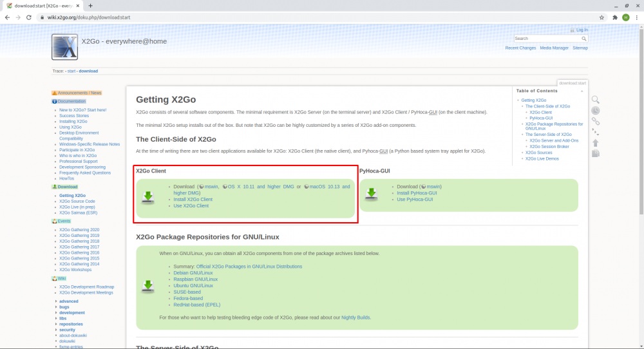Image resolution: width=644 pixels, height=349 pixels.
Task: Open backlinks chain page tool icon
Action: (596, 121)
